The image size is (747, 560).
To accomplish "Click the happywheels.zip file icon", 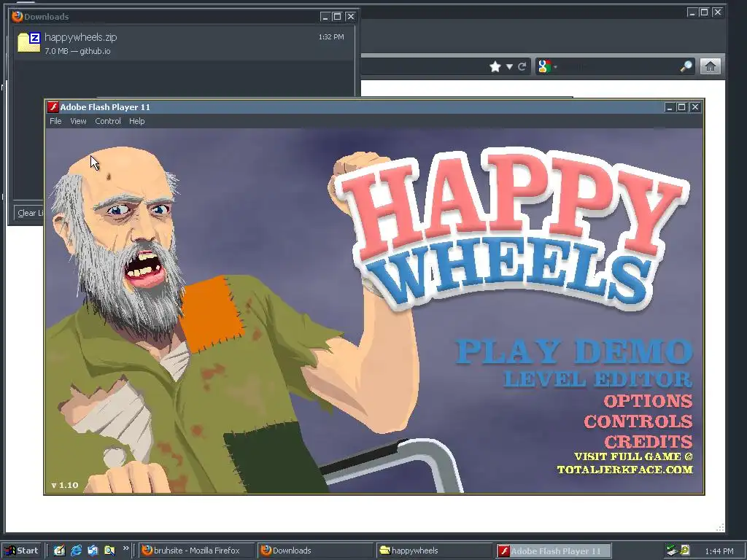I will pos(29,42).
